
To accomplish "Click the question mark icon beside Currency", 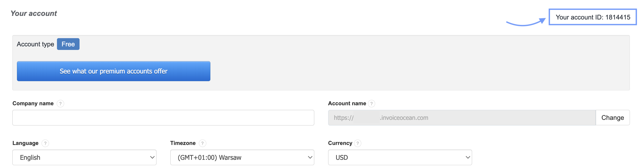I will click(357, 143).
